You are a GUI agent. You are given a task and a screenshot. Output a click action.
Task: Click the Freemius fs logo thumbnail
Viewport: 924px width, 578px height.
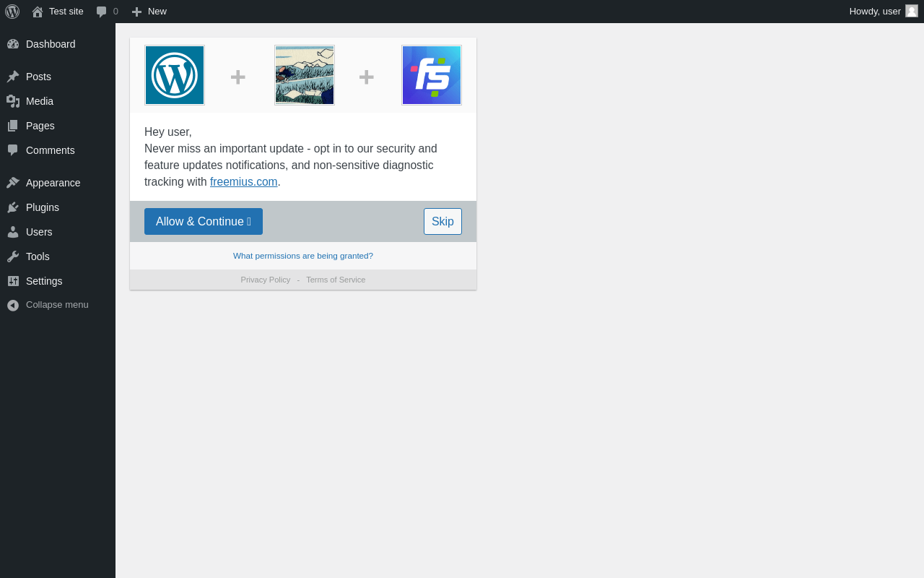coord(432,75)
